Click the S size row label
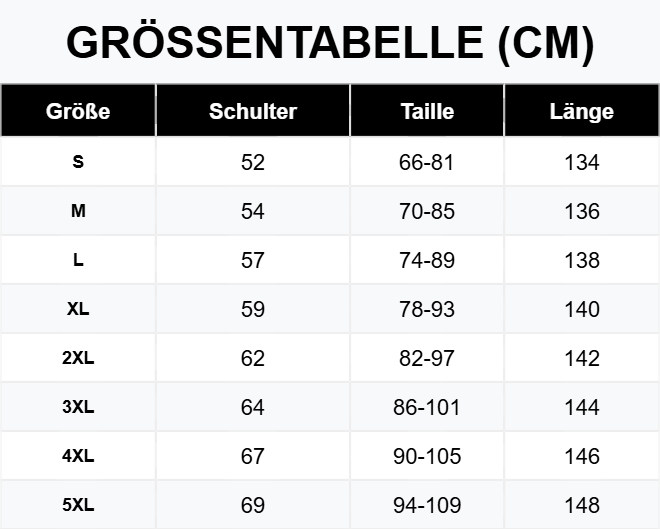 pos(78,162)
